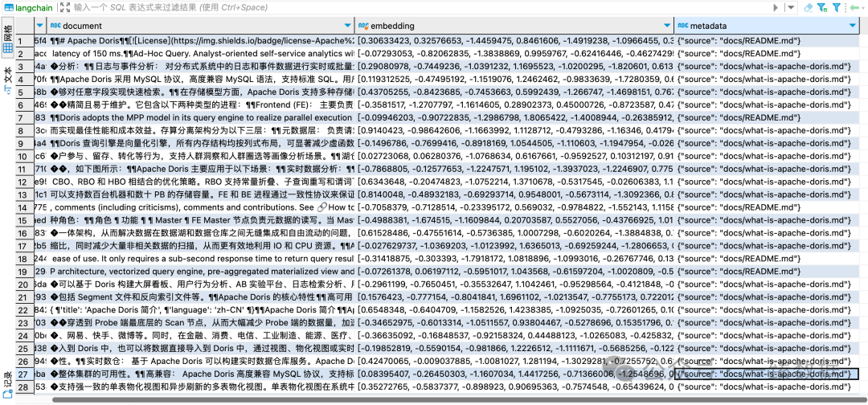The height and width of the screenshot is (405, 868).
Task: Click embedding cell starting 0.6343648
Action: click(515, 182)
